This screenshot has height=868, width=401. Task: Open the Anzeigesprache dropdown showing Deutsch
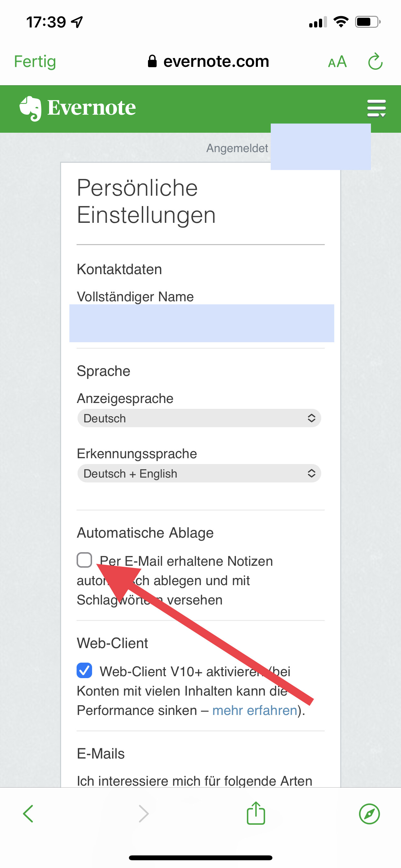pos(199,418)
